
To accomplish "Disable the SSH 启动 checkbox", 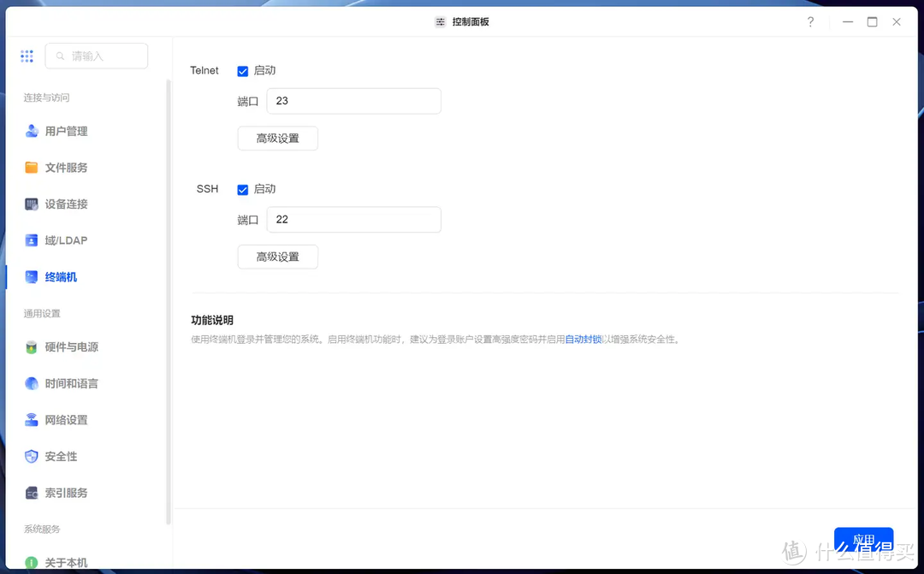I will pyautogui.click(x=242, y=189).
